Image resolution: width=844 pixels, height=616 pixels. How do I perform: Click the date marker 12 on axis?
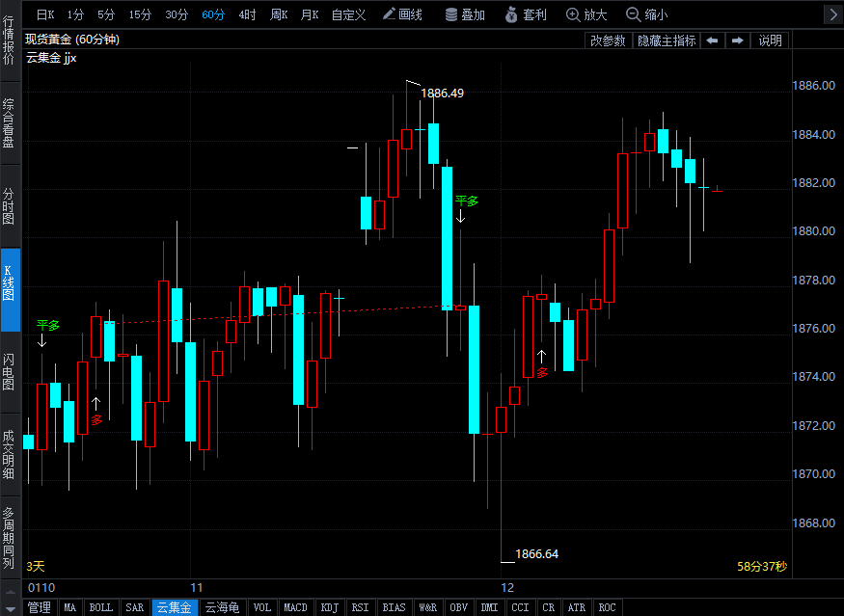coord(507,587)
